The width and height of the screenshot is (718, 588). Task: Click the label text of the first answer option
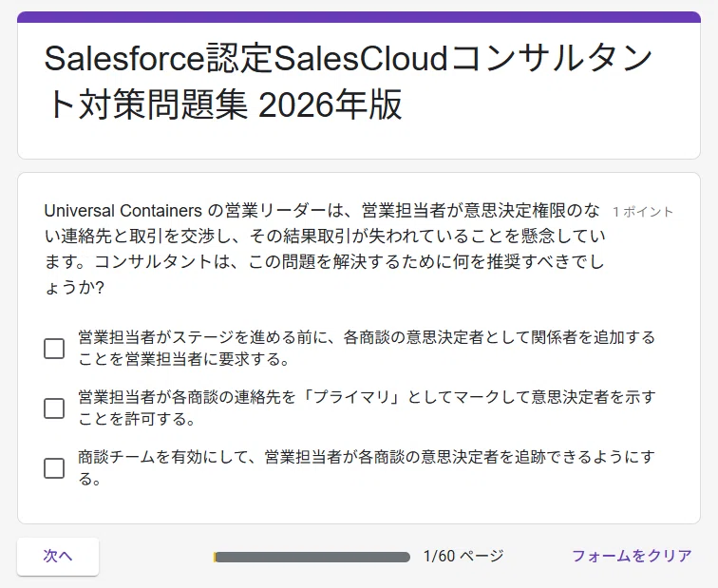(x=367, y=348)
